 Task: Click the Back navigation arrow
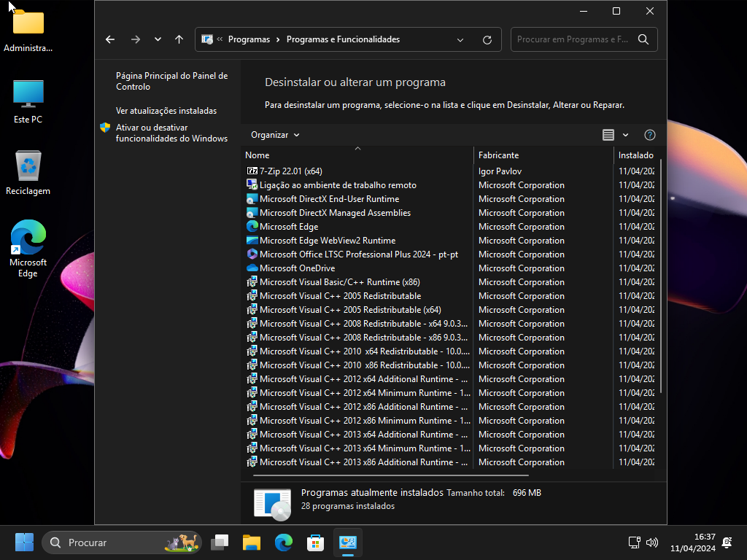click(x=110, y=39)
